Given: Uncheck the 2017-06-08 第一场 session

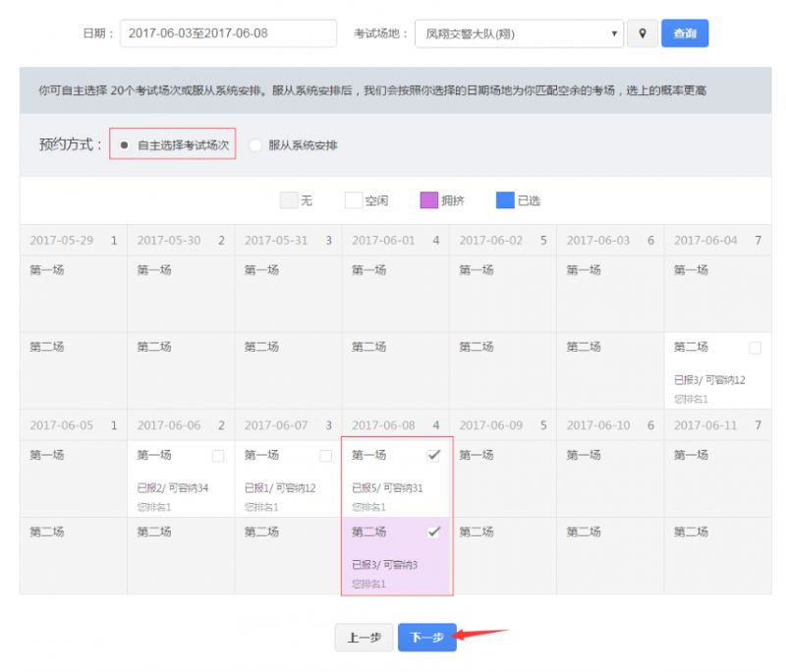Looking at the screenshot, I should [x=433, y=456].
